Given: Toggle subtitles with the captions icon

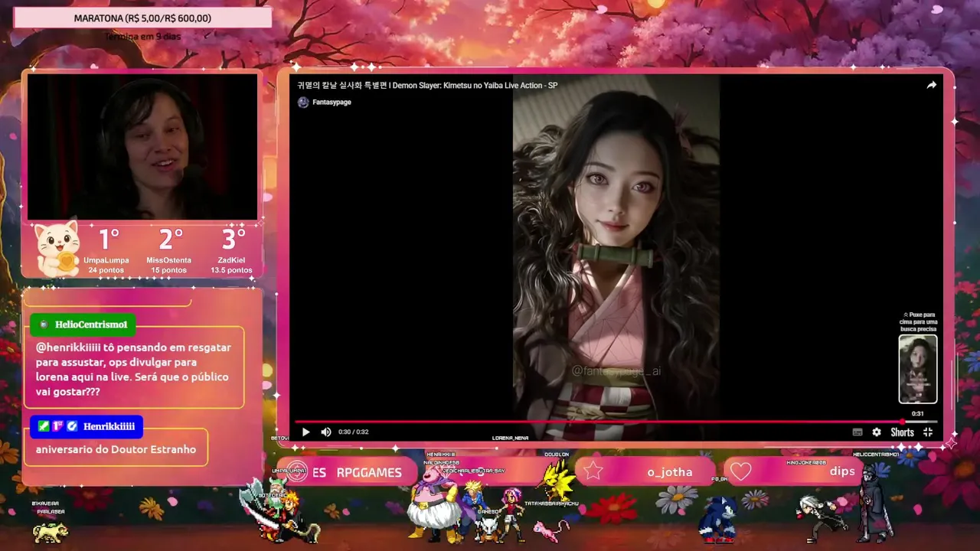Looking at the screenshot, I should pos(857,432).
